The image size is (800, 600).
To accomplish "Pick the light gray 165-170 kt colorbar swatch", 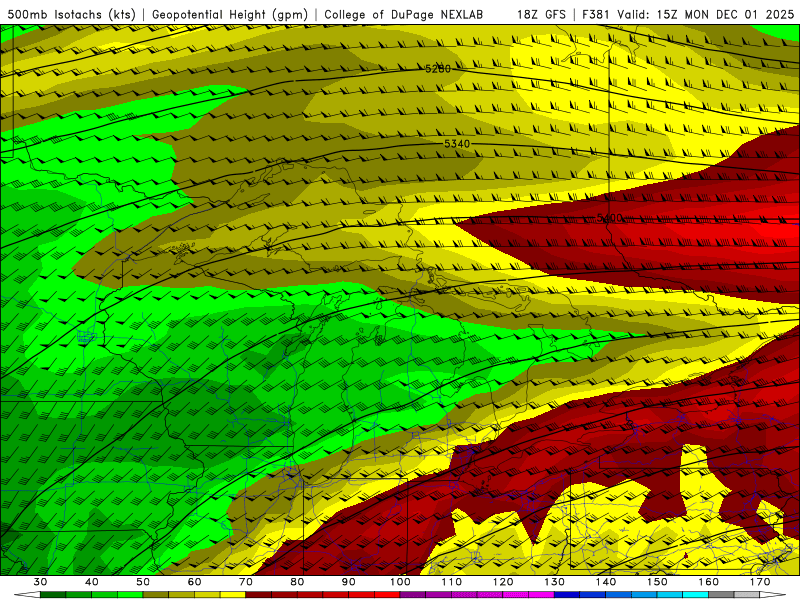I will coord(747,595).
